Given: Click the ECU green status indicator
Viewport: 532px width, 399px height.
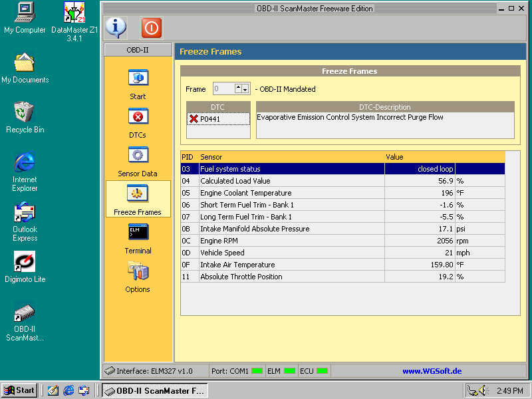Looking at the screenshot, I should [322, 371].
